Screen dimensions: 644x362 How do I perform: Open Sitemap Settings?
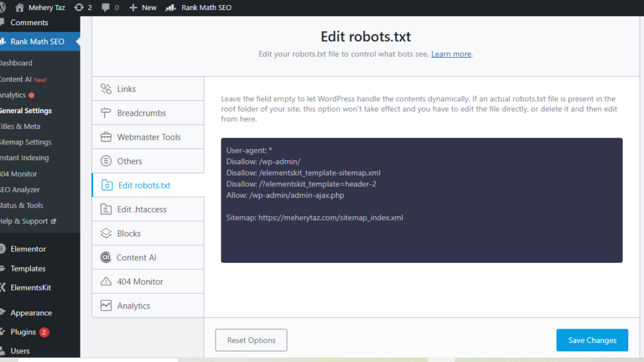pyautogui.click(x=26, y=142)
